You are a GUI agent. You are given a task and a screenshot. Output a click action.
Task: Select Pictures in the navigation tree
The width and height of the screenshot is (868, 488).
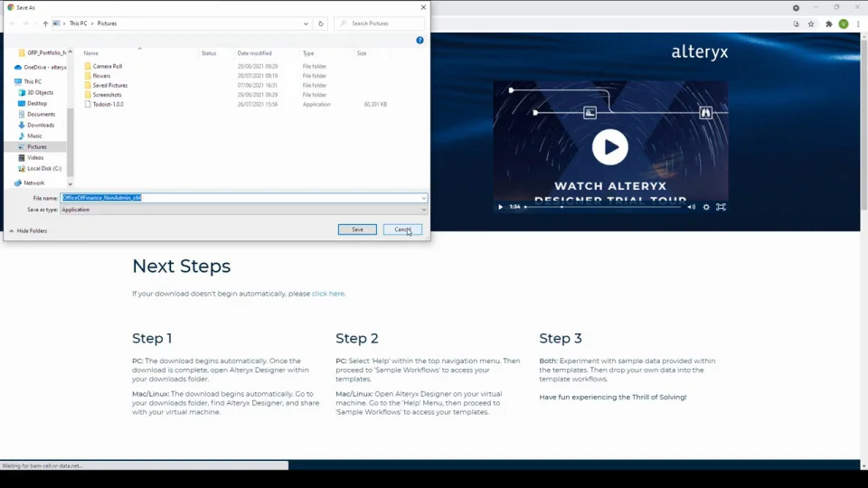36,146
